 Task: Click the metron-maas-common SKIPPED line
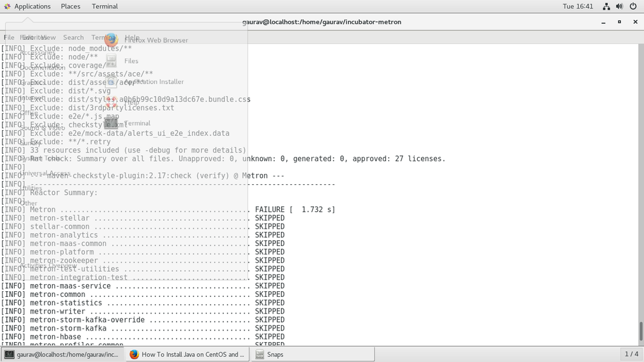coord(143,243)
